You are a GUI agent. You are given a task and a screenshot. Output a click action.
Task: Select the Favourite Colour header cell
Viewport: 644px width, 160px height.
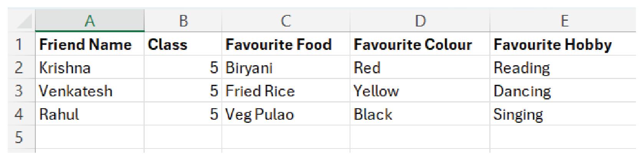413,45
